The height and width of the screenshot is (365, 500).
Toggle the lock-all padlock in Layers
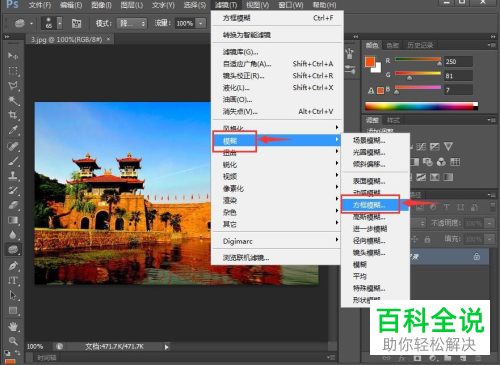[x=427, y=239]
